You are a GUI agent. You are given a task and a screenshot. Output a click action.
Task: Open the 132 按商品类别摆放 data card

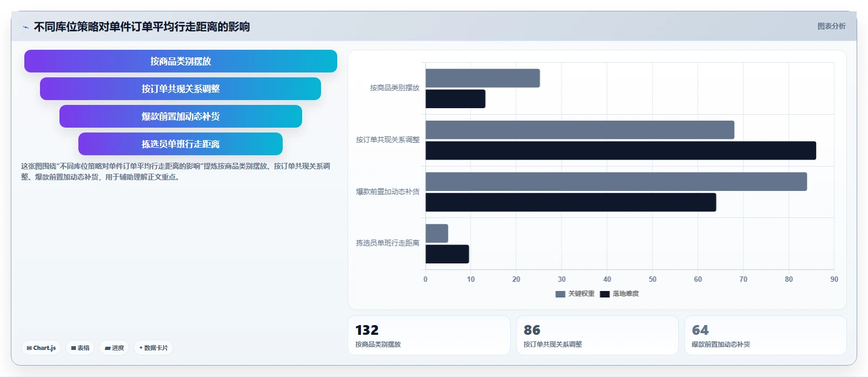(429, 335)
